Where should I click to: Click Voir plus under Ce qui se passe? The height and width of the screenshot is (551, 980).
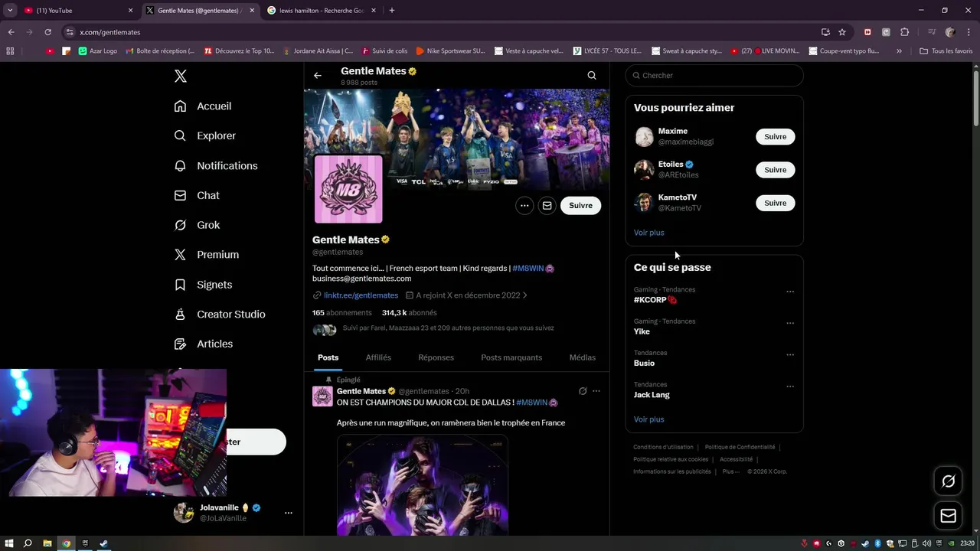pyautogui.click(x=649, y=419)
